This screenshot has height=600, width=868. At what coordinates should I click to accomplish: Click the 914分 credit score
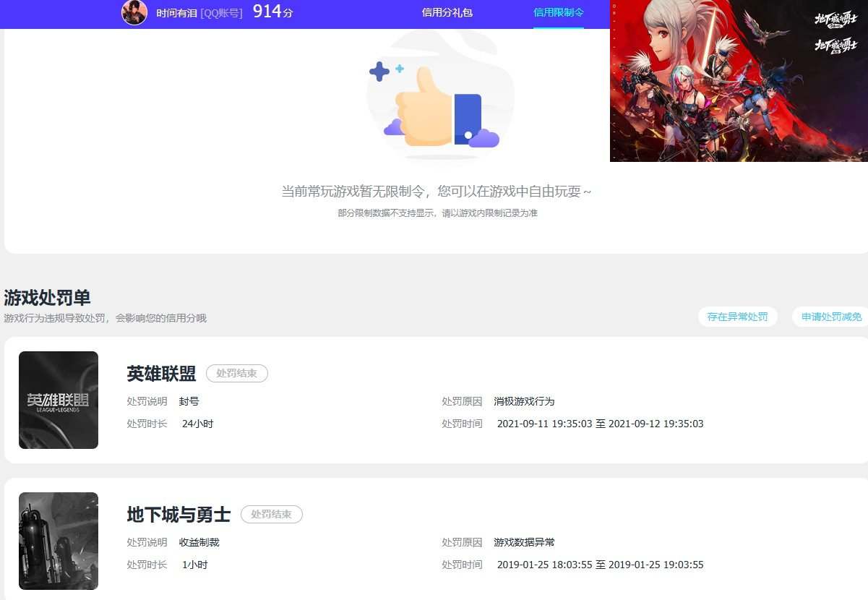pos(273,12)
